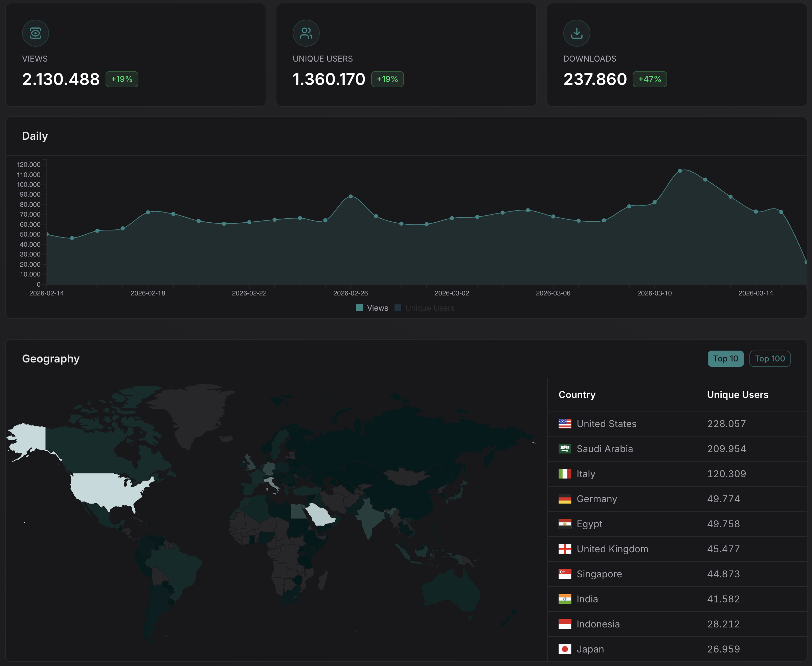Click the Singapore flag icon

(x=565, y=574)
